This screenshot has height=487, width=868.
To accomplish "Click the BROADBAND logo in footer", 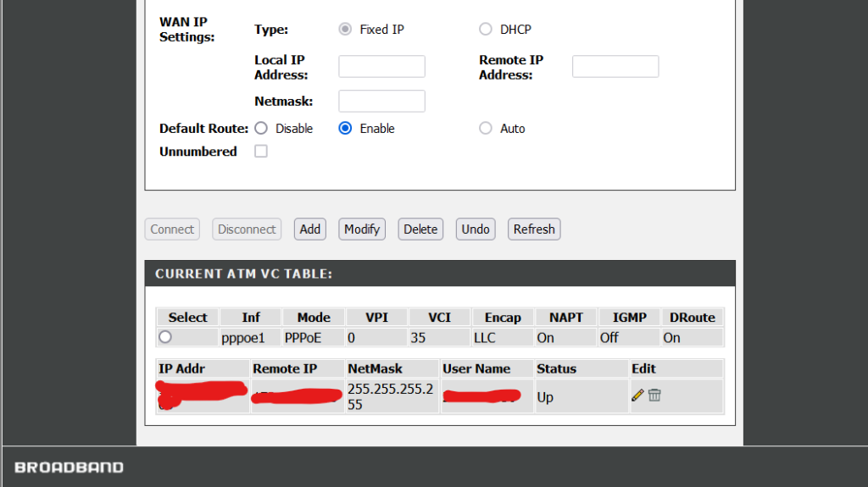I will 69,468.
